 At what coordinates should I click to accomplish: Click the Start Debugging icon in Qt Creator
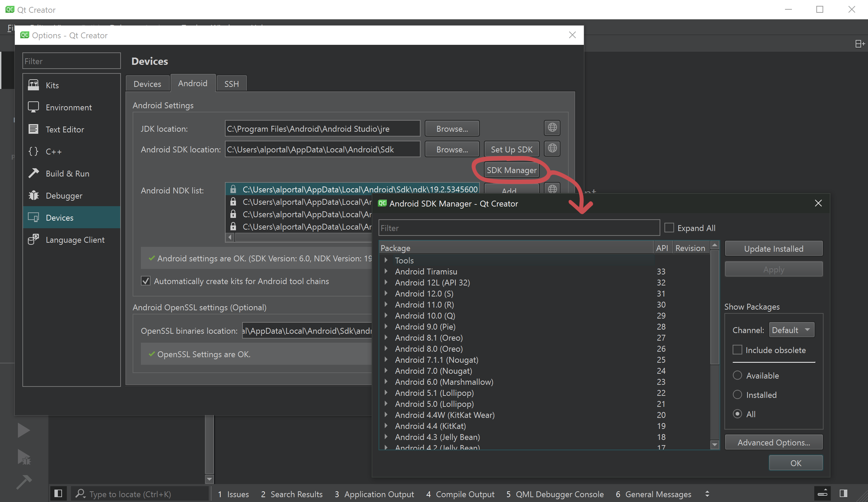(24, 457)
